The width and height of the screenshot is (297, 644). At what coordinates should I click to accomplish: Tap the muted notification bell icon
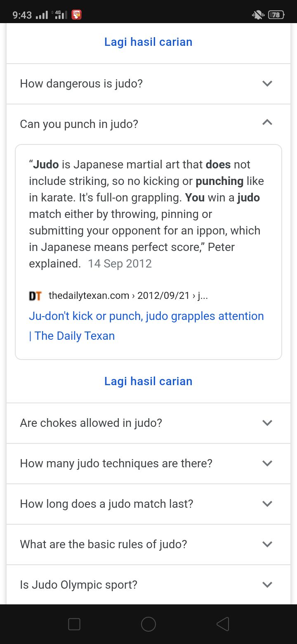tap(258, 15)
